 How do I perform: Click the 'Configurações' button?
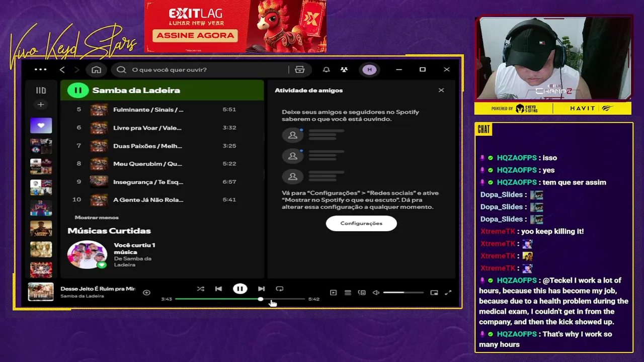point(361,223)
